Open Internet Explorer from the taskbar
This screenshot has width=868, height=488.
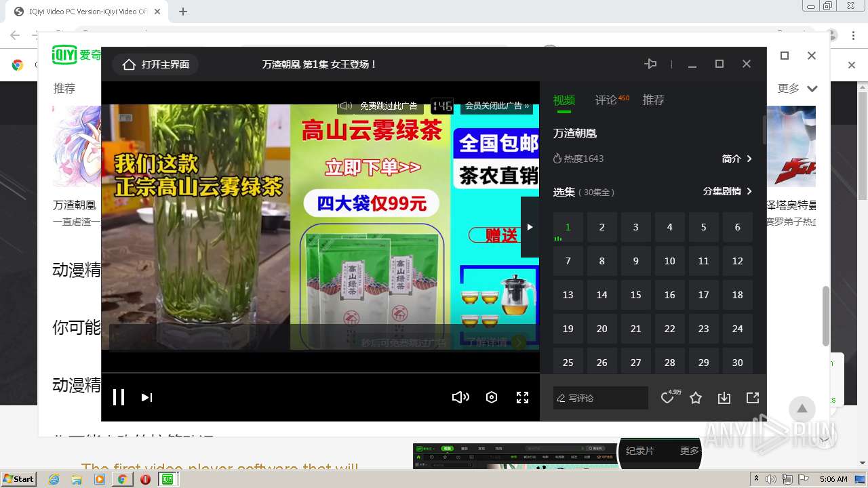[x=54, y=479]
